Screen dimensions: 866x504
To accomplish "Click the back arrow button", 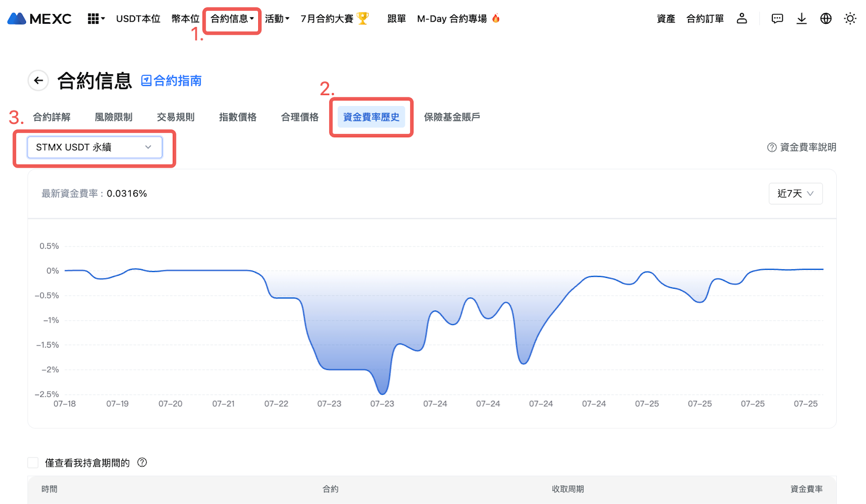I will (x=38, y=81).
